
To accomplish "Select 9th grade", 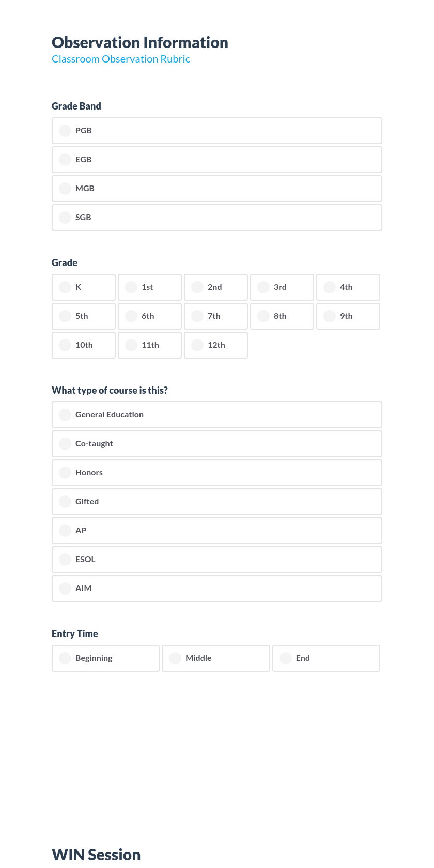I will tap(348, 316).
